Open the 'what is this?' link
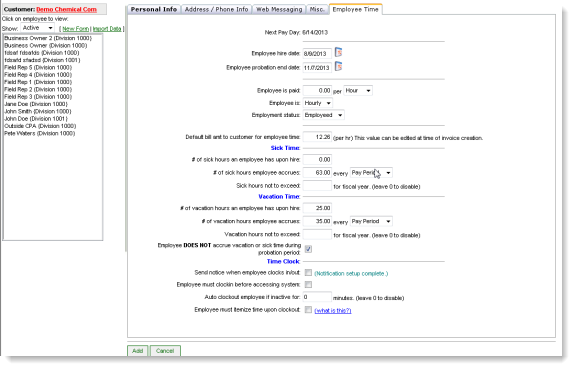The height and width of the screenshot is (368, 574). [x=333, y=311]
